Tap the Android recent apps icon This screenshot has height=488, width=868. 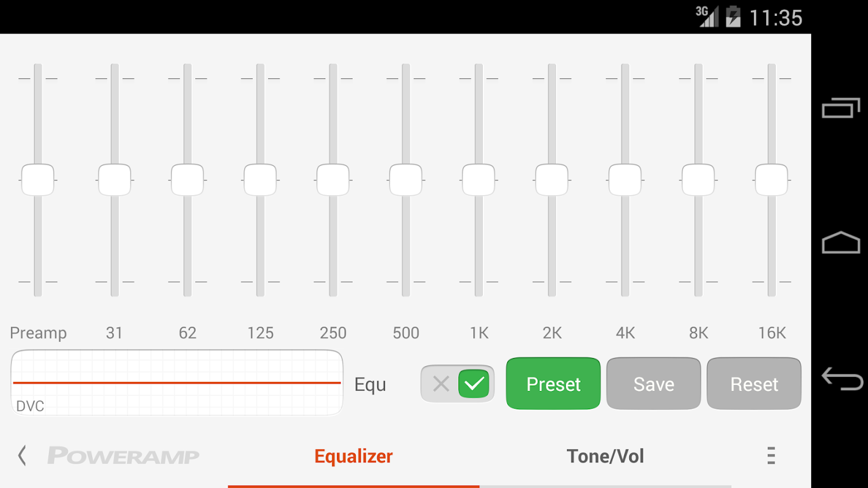tap(841, 108)
